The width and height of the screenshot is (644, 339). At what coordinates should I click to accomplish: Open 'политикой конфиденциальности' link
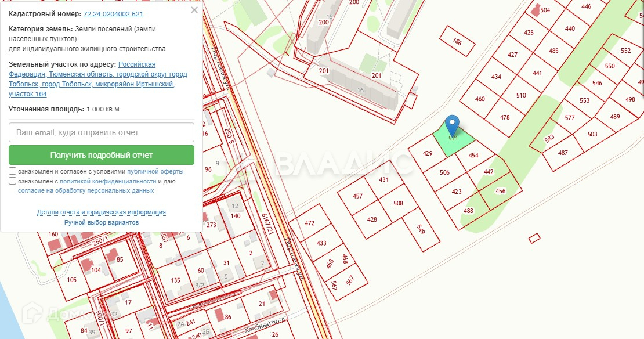[x=108, y=181]
